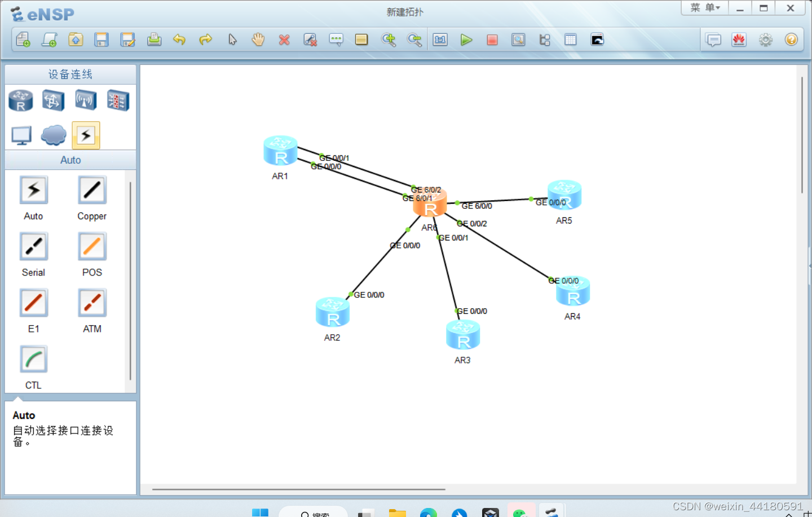Select the router device icon
Screen dimensions: 812x517
(20, 100)
